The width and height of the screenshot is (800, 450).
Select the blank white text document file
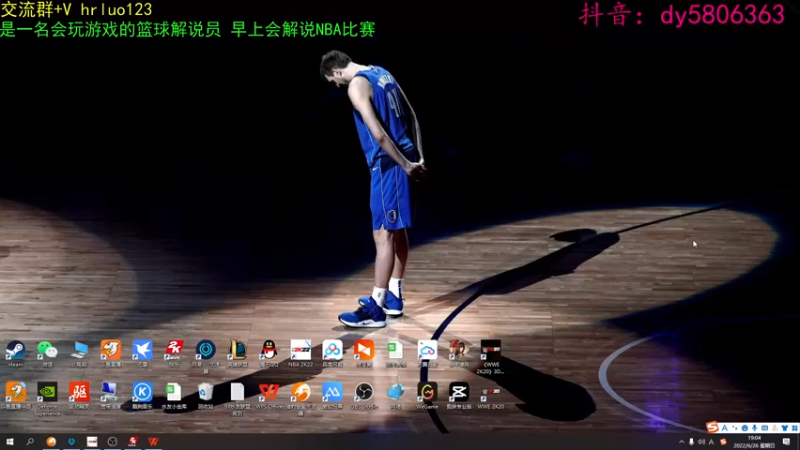point(237,398)
